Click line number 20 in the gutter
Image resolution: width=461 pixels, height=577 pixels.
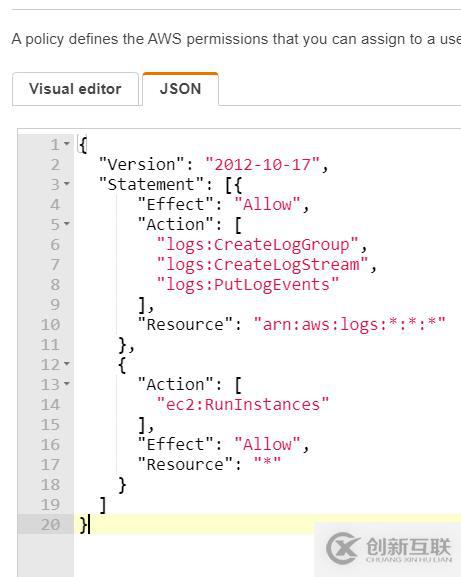(50, 524)
